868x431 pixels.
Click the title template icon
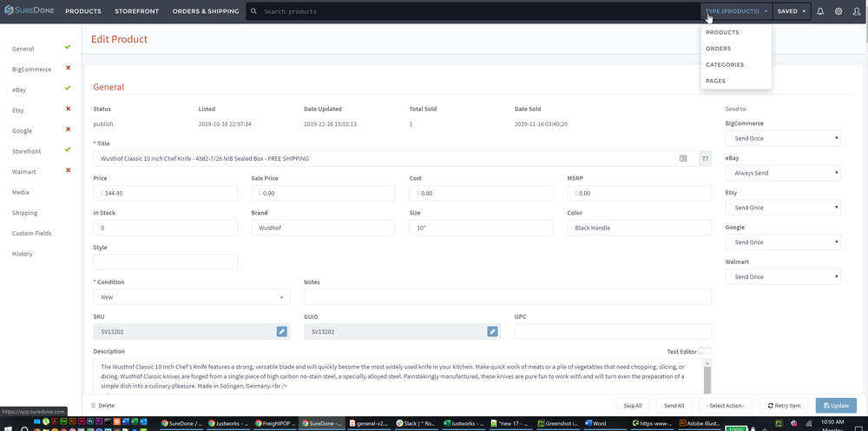coord(683,158)
